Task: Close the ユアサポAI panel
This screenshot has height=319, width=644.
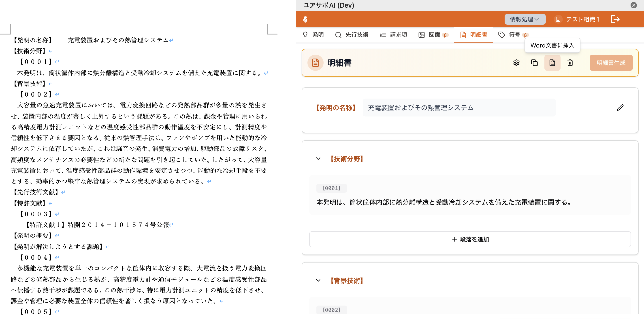Action: (633, 5)
